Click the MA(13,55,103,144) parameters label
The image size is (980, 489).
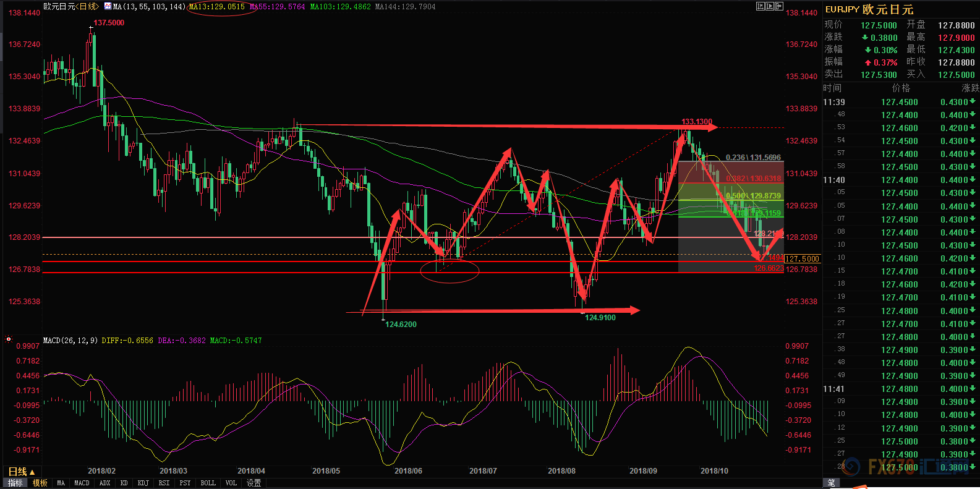coord(150,7)
